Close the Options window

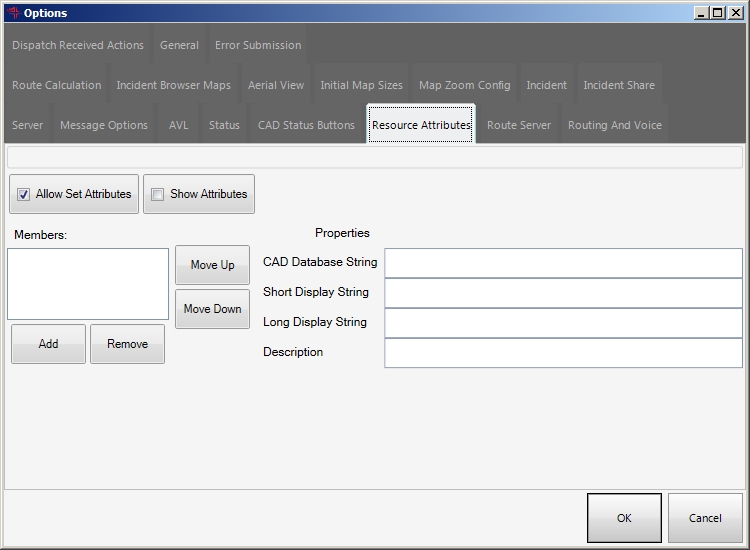[735, 13]
